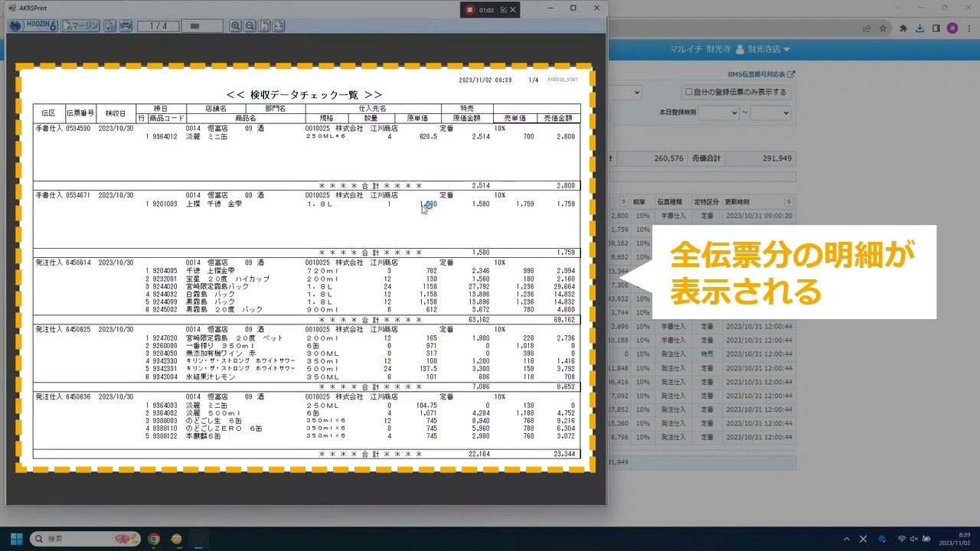
Task: Open Chrome extensions puzzle icon
Action: 903,28
